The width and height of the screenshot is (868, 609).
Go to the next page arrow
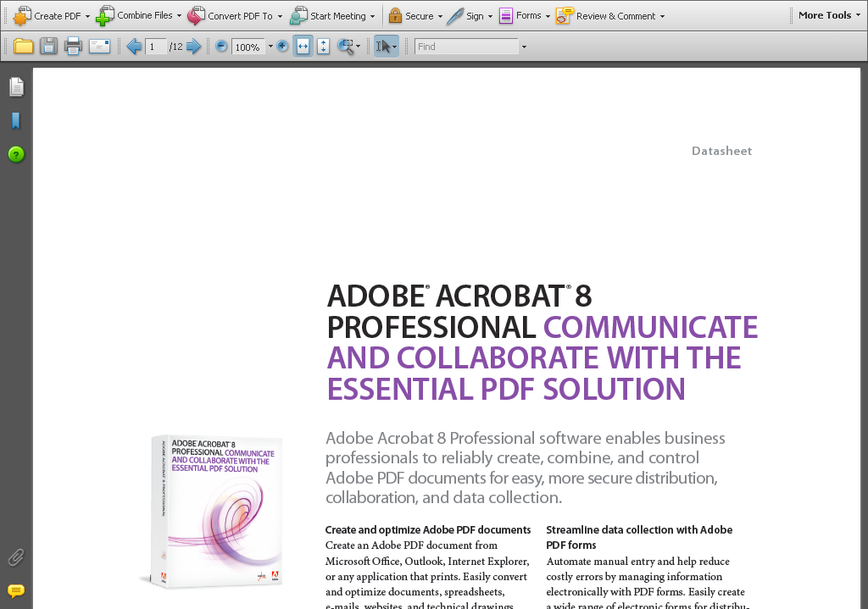coord(194,47)
